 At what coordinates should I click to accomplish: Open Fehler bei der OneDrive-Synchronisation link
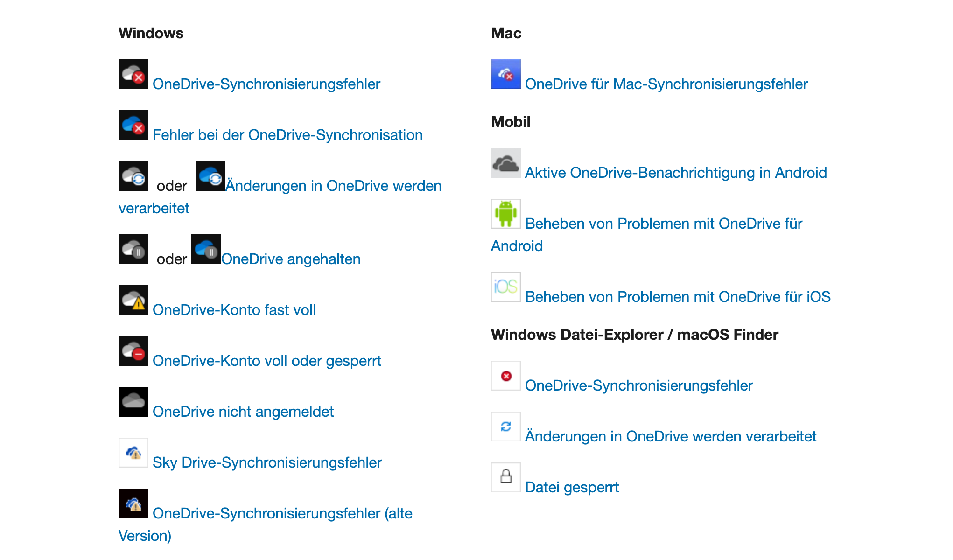(287, 135)
